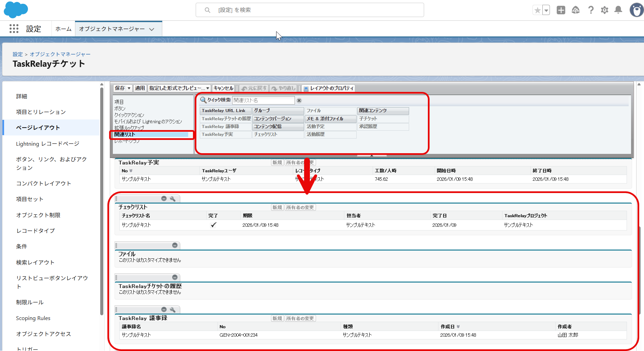Click the 適用 button
Viewport: 644px width, 351px height.
pos(140,88)
